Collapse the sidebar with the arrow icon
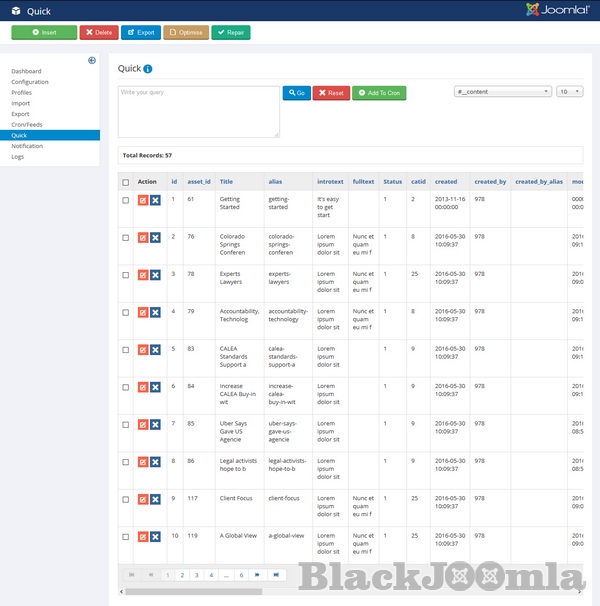Screen dimensions: 600x606 [x=92, y=60]
